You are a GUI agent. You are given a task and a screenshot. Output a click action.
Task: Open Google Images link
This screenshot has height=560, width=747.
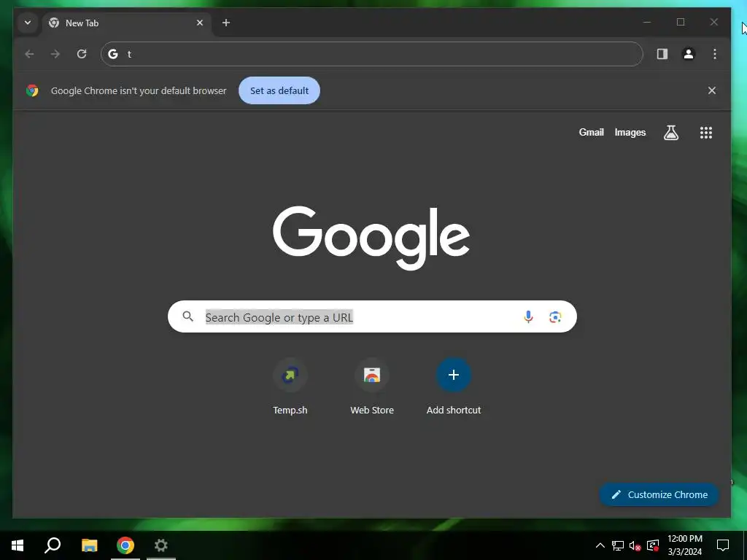(630, 133)
